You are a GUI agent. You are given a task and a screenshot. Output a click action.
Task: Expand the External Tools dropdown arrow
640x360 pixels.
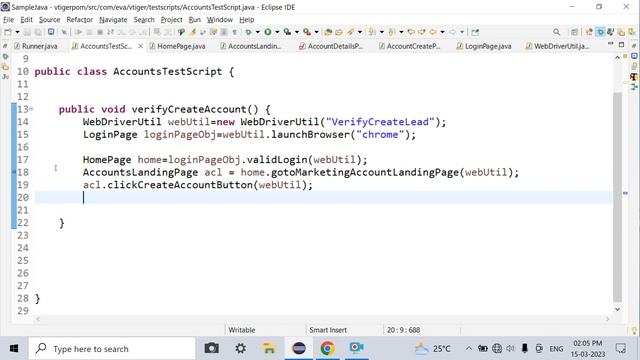(x=316, y=32)
